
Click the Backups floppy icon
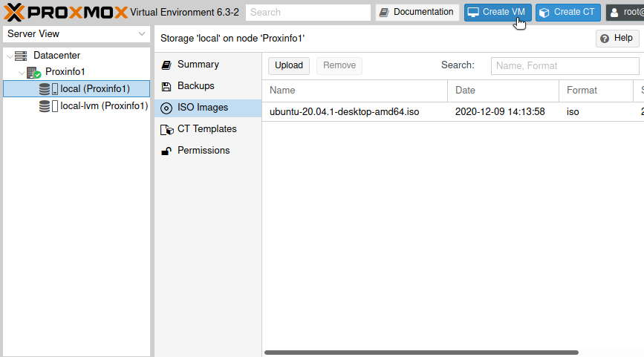(x=166, y=87)
